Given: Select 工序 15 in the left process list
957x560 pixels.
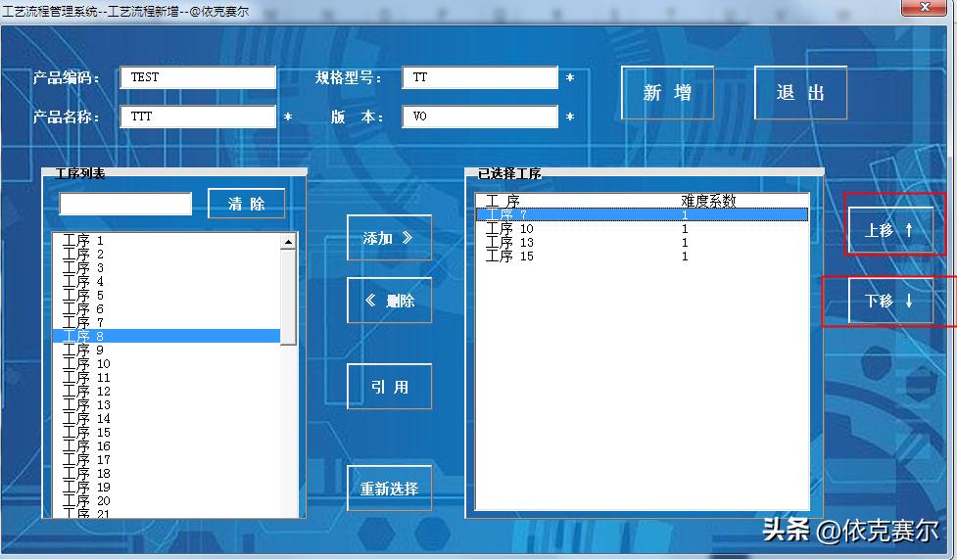Looking at the screenshot, I should coord(166,433).
